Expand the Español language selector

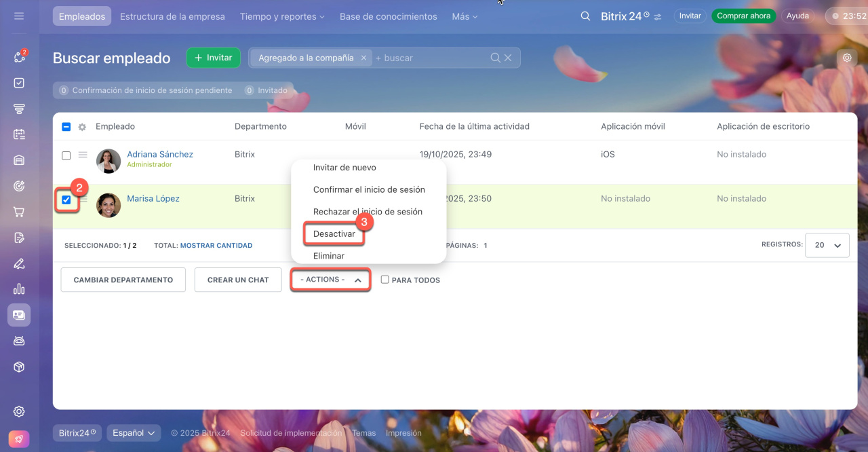[134, 432]
